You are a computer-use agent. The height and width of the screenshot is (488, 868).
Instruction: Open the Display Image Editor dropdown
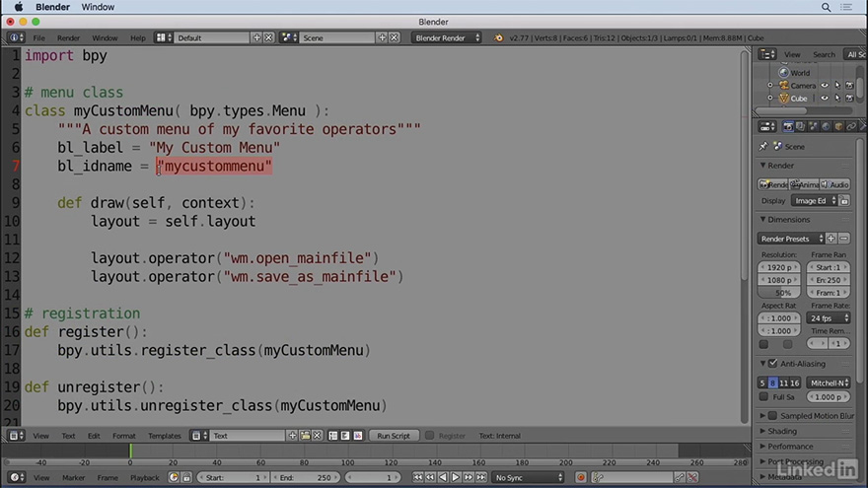coord(815,201)
